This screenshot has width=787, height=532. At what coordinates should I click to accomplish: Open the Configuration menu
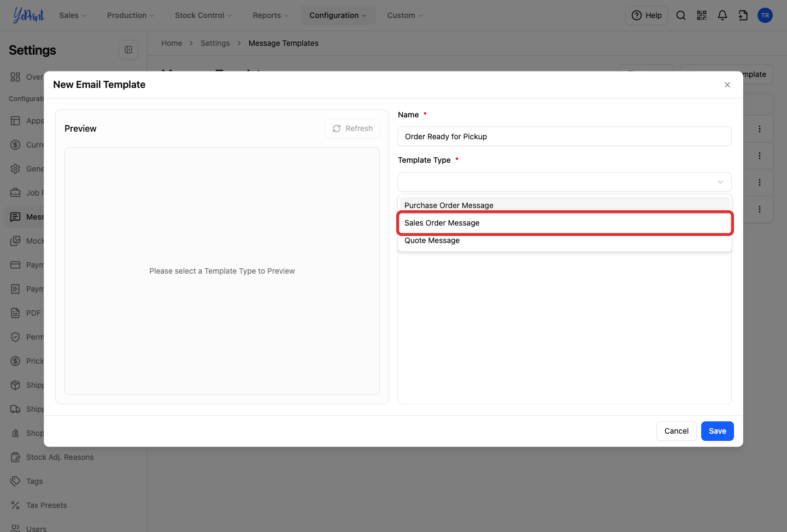(338, 15)
